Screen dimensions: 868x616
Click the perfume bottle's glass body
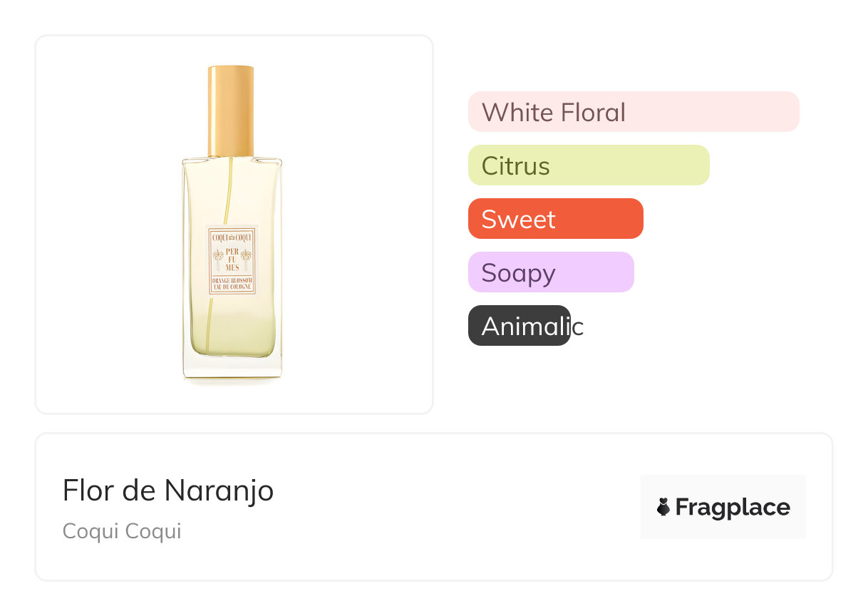click(232, 328)
